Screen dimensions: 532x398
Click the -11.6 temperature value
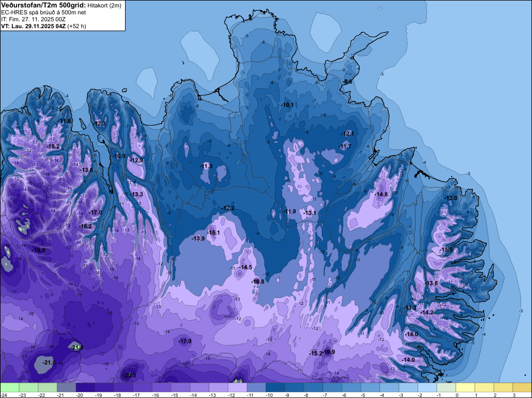(65, 121)
